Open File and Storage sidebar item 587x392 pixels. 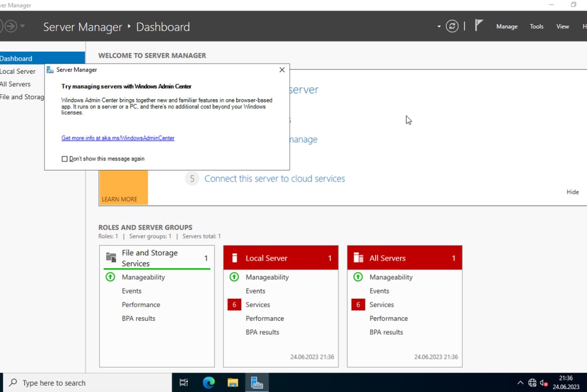point(22,97)
